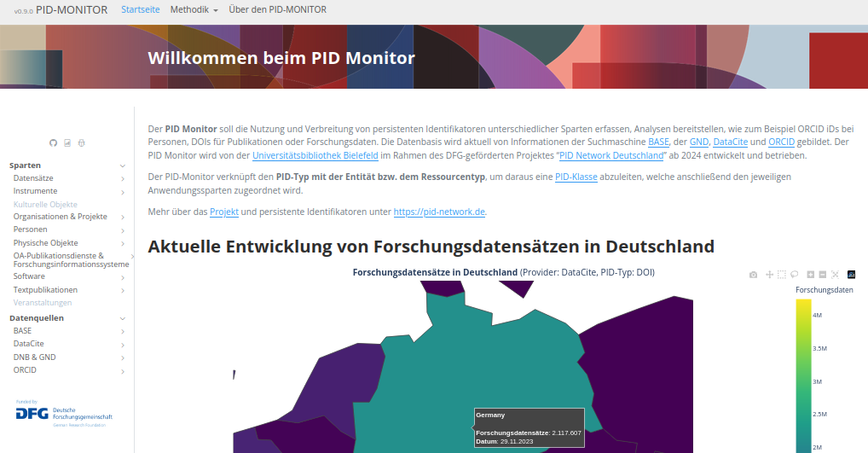The height and width of the screenshot is (453, 868).
Task: Open ORCID under Datenquellen
Action: [25, 370]
